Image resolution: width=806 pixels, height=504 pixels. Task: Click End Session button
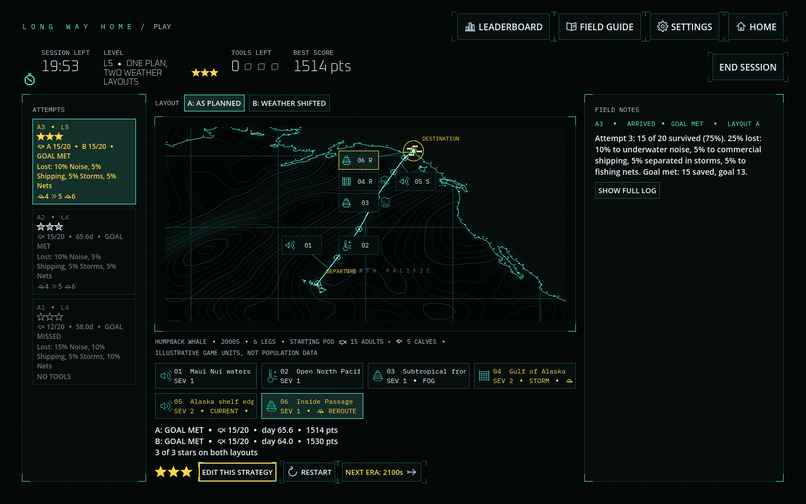tap(747, 67)
